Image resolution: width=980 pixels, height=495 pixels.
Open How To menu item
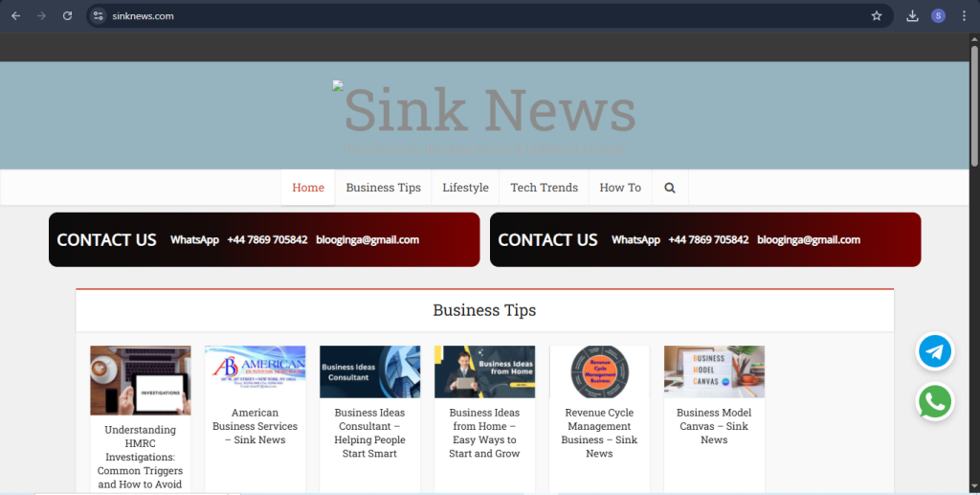pyautogui.click(x=620, y=188)
